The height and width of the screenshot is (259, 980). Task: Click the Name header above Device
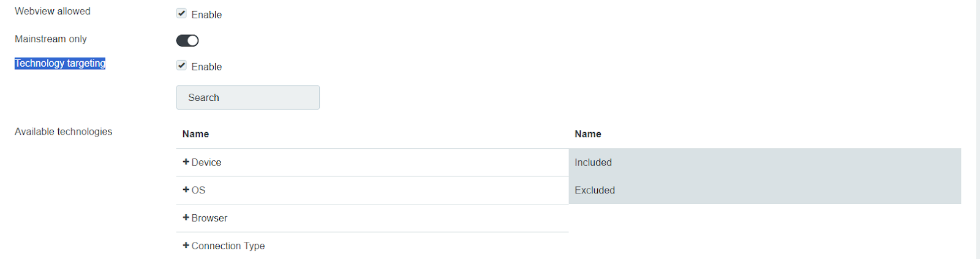pyautogui.click(x=195, y=134)
